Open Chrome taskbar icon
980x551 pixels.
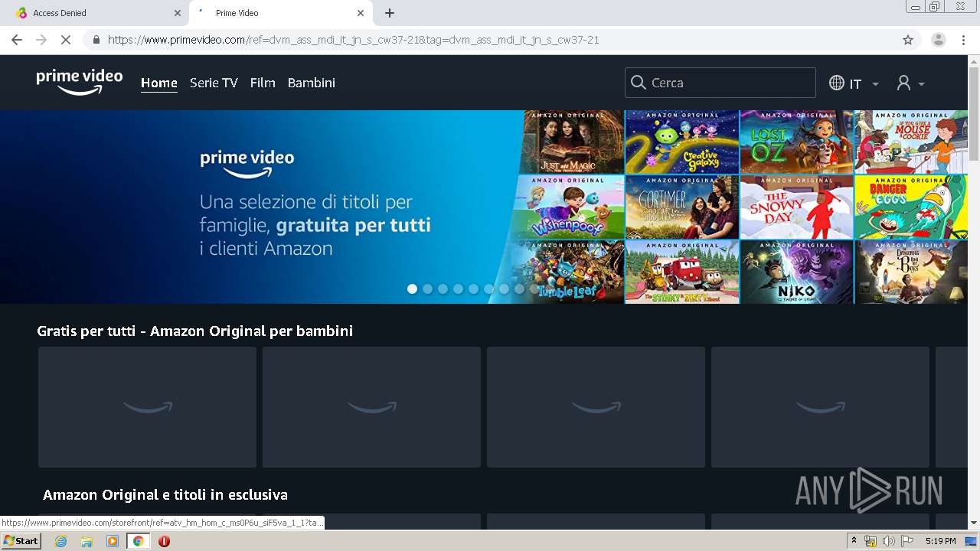[x=138, y=541]
